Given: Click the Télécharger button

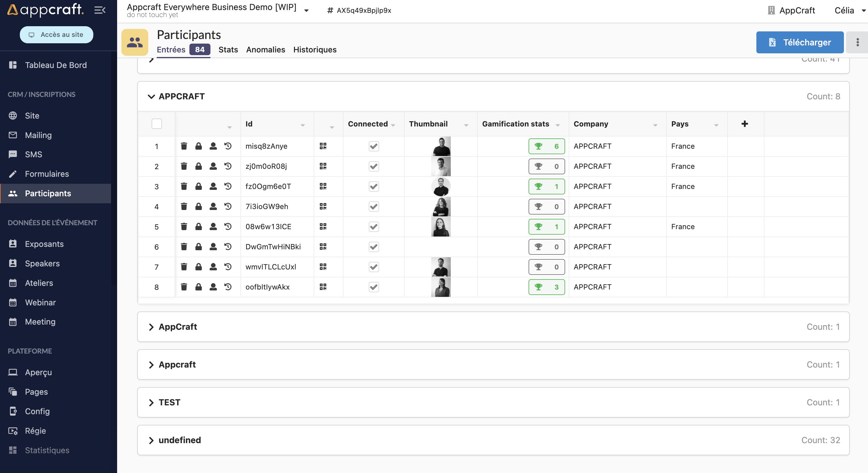Looking at the screenshot, I should pos(800,42).
